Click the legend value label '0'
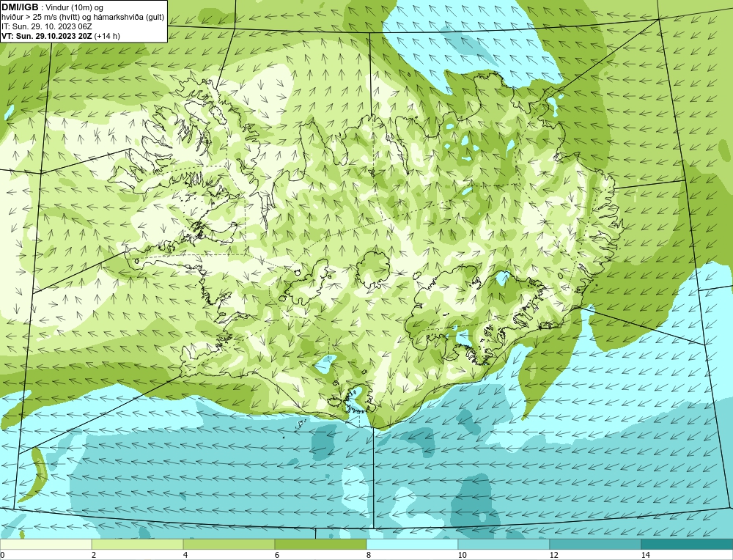733x560 pixels. [x=2, y=555]
